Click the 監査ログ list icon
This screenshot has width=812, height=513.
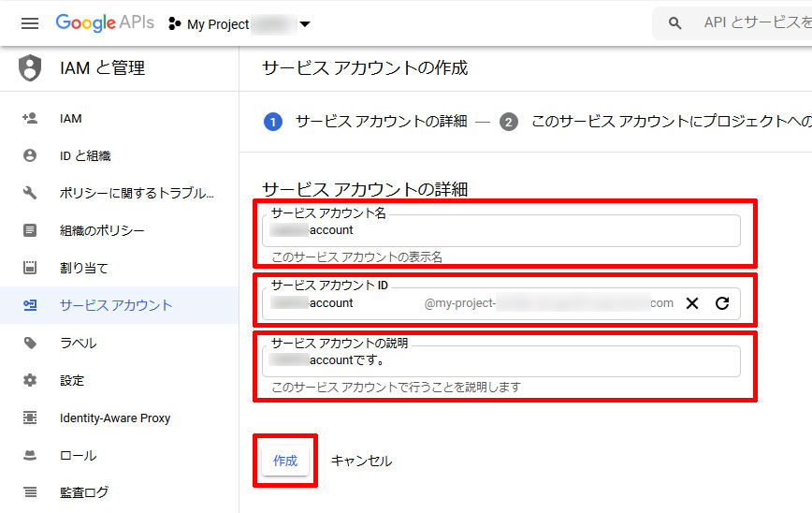pos(30,491)
